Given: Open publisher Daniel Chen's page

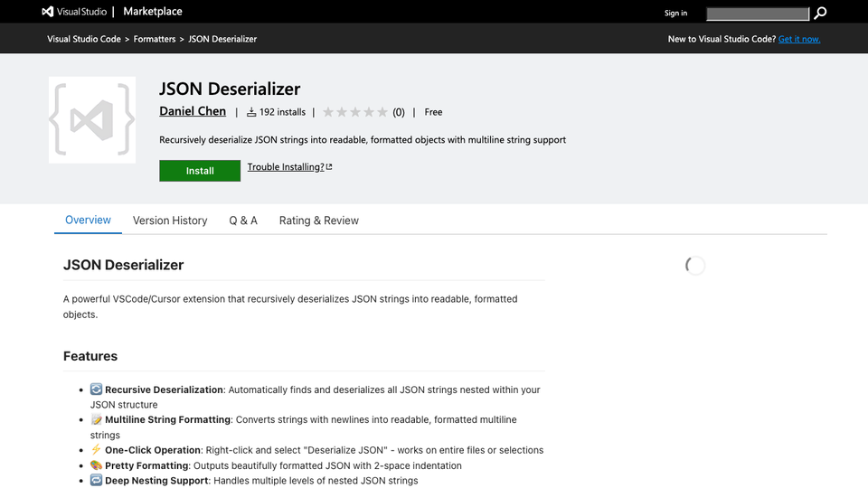Looking at the screenshot, I should pos(193,111).
